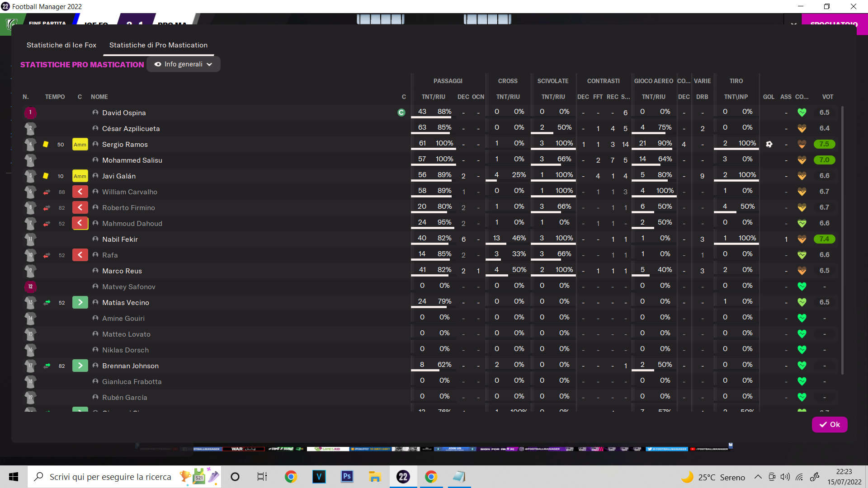
Task: Click the taskbar search field
Action: pos(124,477)
